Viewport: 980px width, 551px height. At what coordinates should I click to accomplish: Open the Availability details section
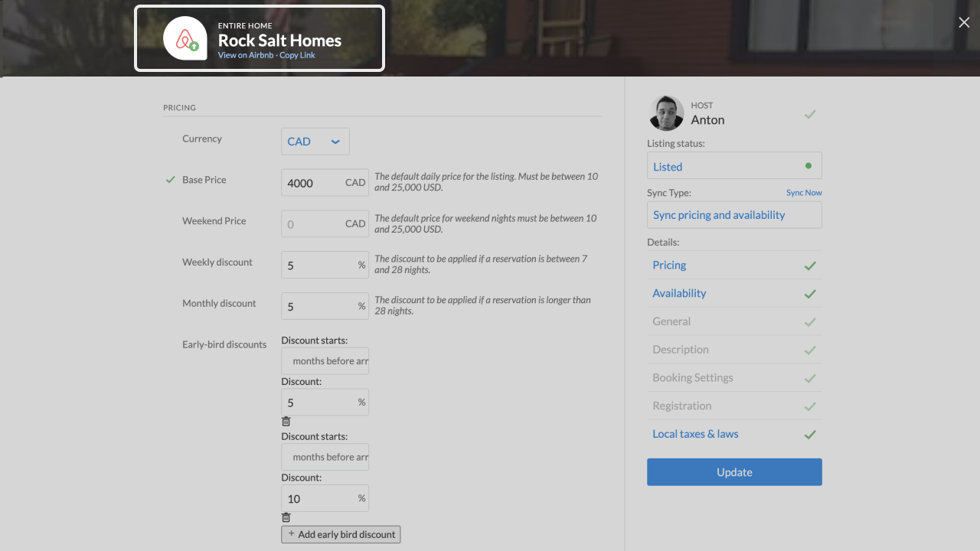(x=734, y=293)
